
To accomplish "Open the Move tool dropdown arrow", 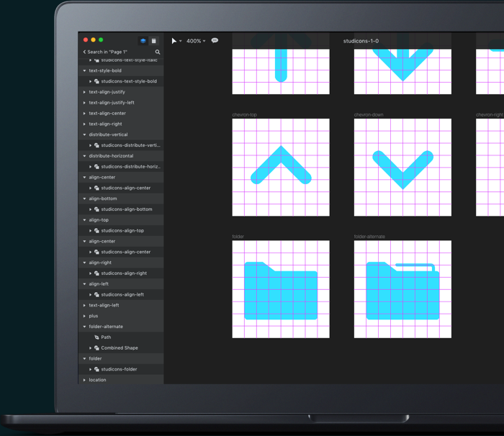I will tap(180, 41).
